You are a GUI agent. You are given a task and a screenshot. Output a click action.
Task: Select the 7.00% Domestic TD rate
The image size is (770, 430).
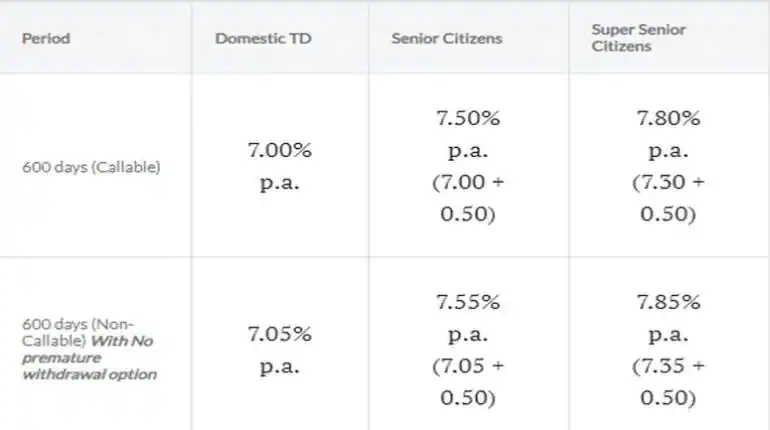(280, 150)
